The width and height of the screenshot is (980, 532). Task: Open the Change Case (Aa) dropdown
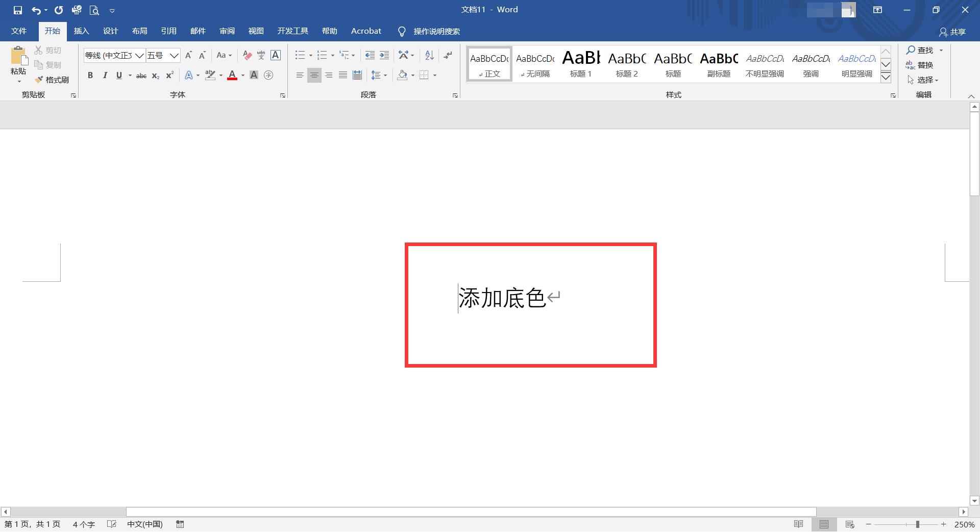(224, 55)
